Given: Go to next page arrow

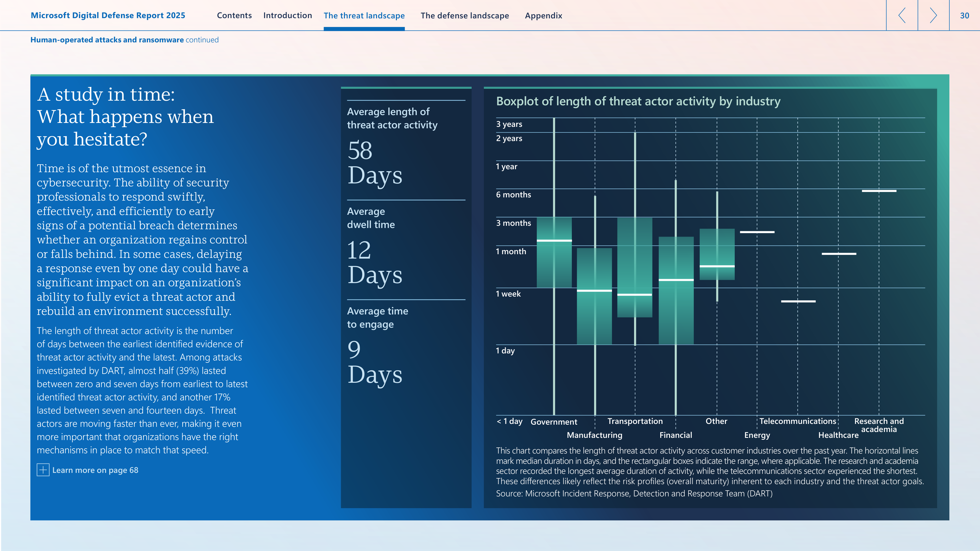Looking at the screenshot, I should pyautogui.click(x=933, y=15).
